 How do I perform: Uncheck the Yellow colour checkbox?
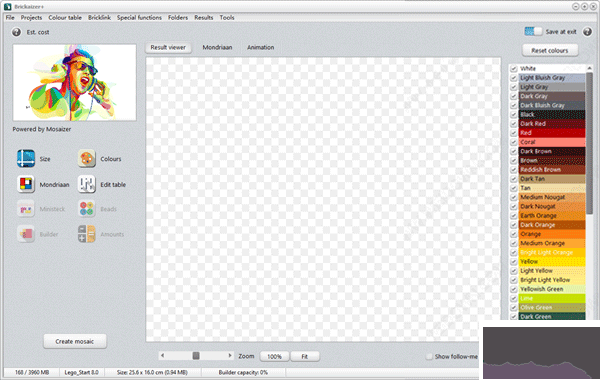[x=514, y=261]
